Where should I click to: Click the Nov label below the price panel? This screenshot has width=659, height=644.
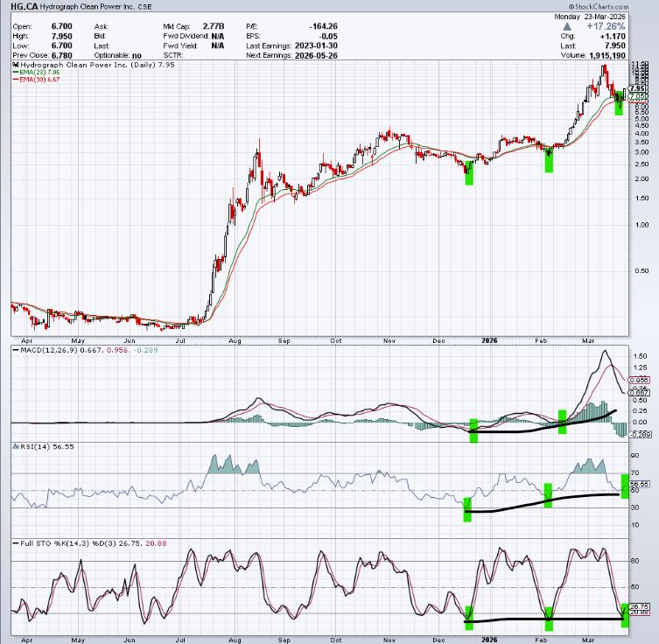tap(389, 340)
